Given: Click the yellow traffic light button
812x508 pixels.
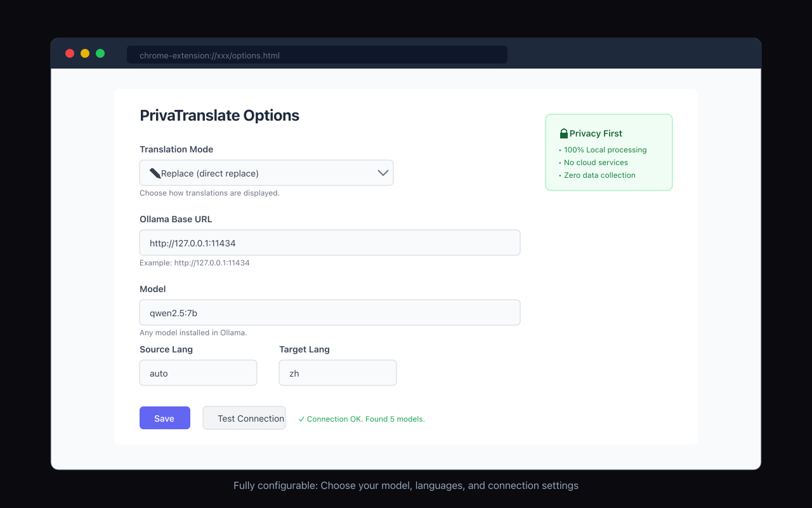Looking at the screenshot, I should pos(84,53).
